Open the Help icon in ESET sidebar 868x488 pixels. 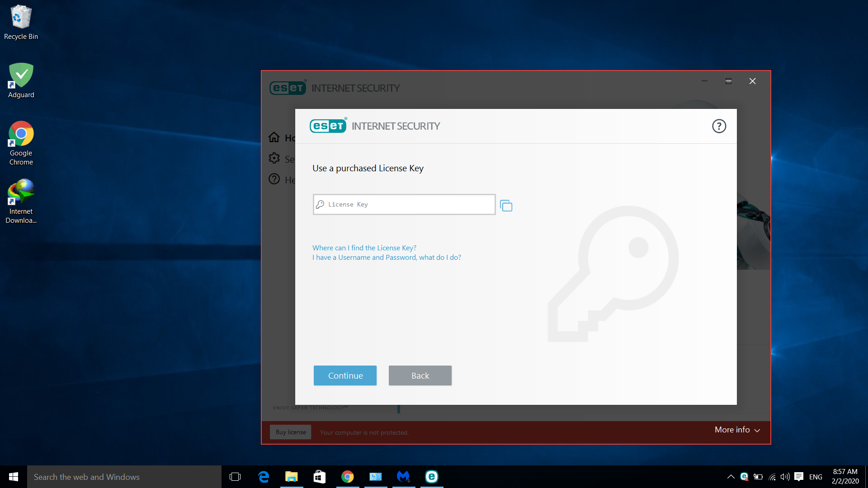coord(274,179)
